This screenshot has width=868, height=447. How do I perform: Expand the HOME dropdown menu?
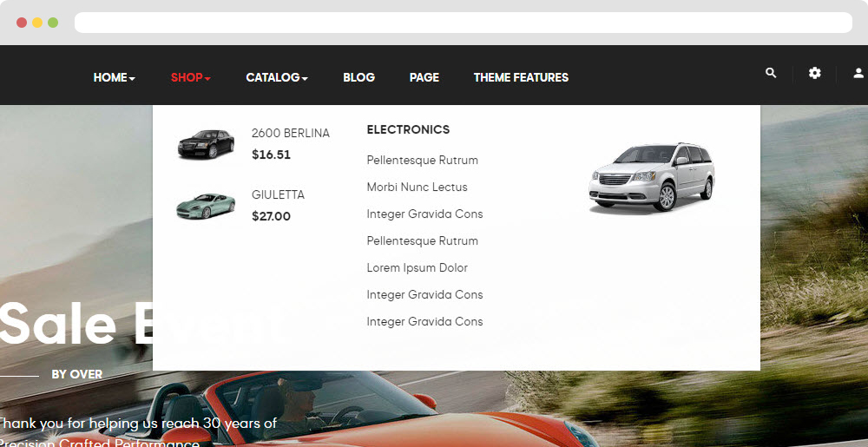[x=114, y=77]
